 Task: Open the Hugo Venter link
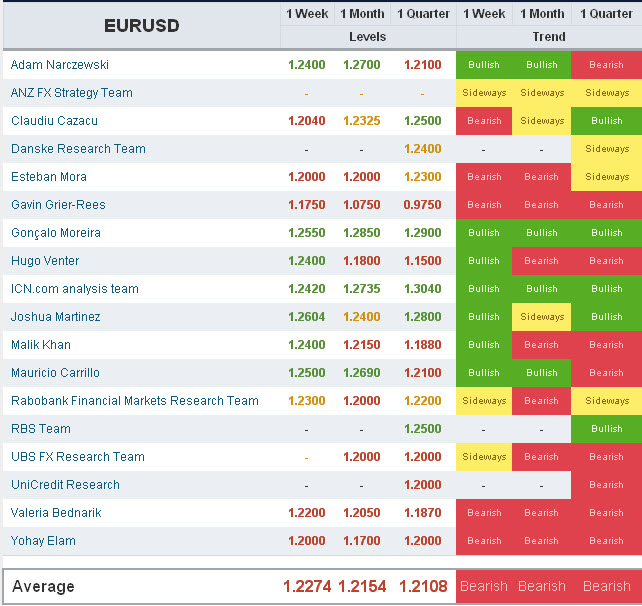[45, 261]
